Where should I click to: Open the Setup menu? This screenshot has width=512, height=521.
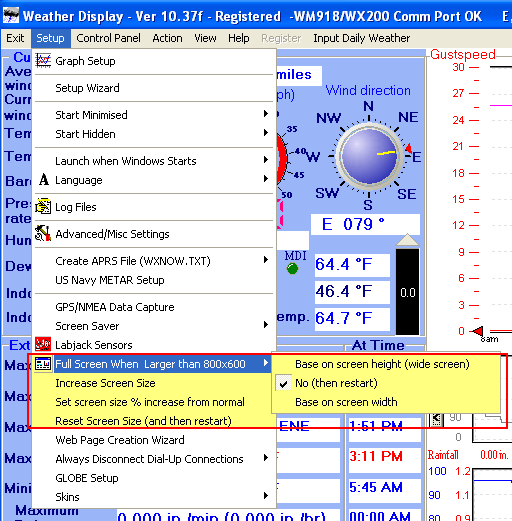pyautogui.click(x=51, y=38)
